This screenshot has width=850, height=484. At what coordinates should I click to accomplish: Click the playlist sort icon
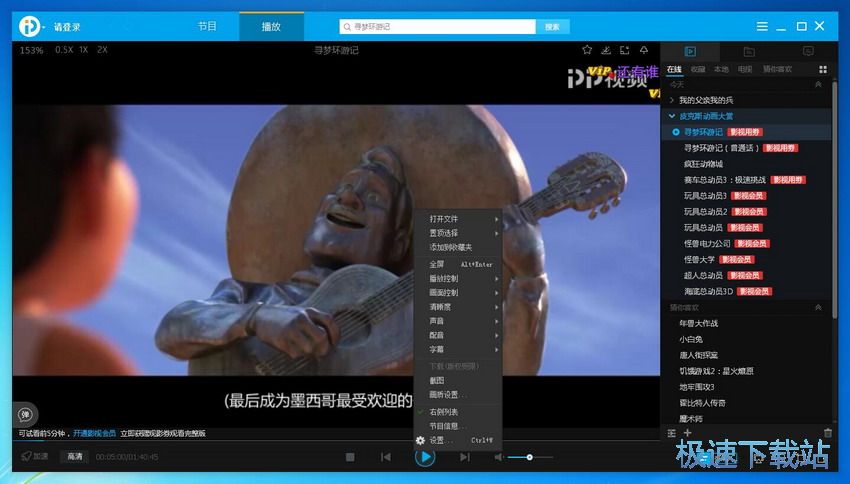tap(671, 433)
